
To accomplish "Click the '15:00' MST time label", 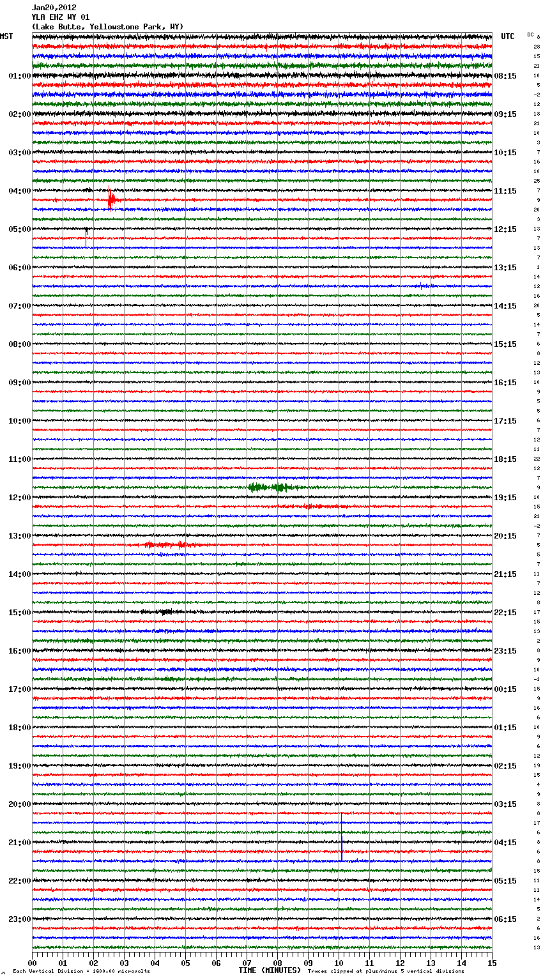I will (x=20, y=613).
